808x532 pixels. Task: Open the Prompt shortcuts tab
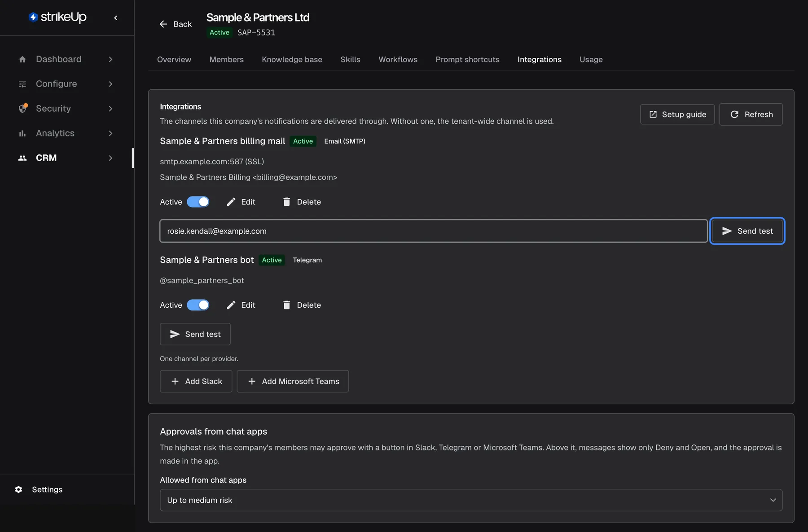(x=468, y=60)
